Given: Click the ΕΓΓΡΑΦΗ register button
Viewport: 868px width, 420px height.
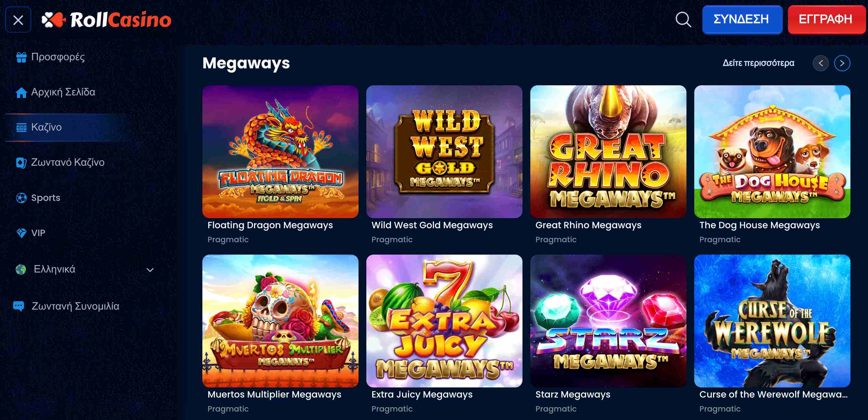Looking at the screenshot, I should click(x=826, y=19).
